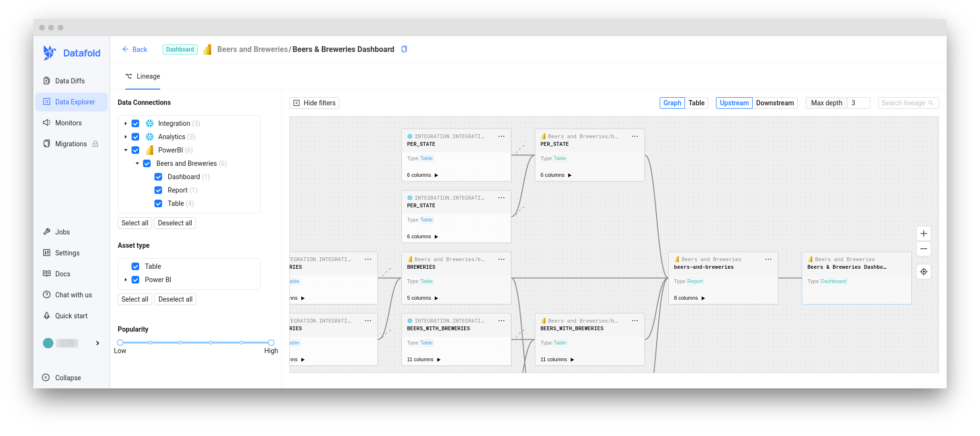Click the Search lineage field
980x436 pixels.
pos(908,103)
